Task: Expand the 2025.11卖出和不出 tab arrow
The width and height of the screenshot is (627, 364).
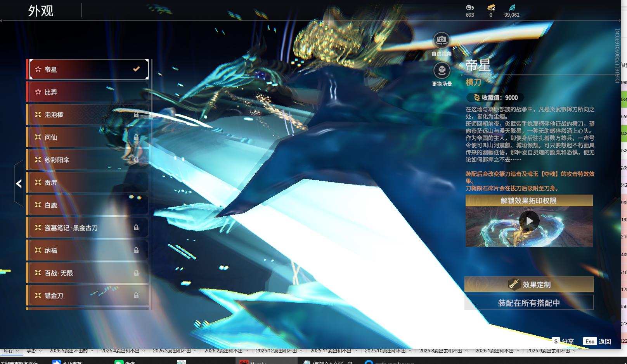Action: coord(355,351)
